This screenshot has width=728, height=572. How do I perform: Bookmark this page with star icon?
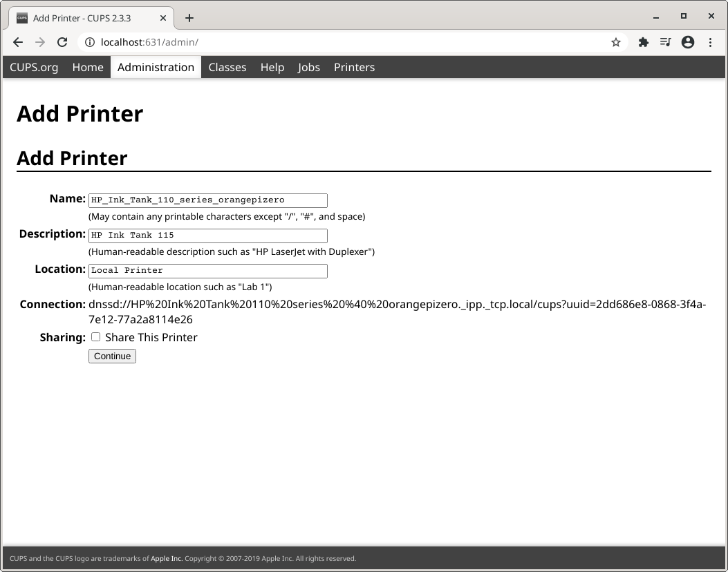[615, 42]
